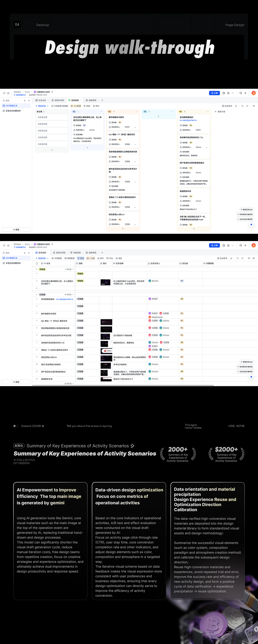Go to home icon in kanban window
Viewport: 258px width, 644px height.
(8, 93)
